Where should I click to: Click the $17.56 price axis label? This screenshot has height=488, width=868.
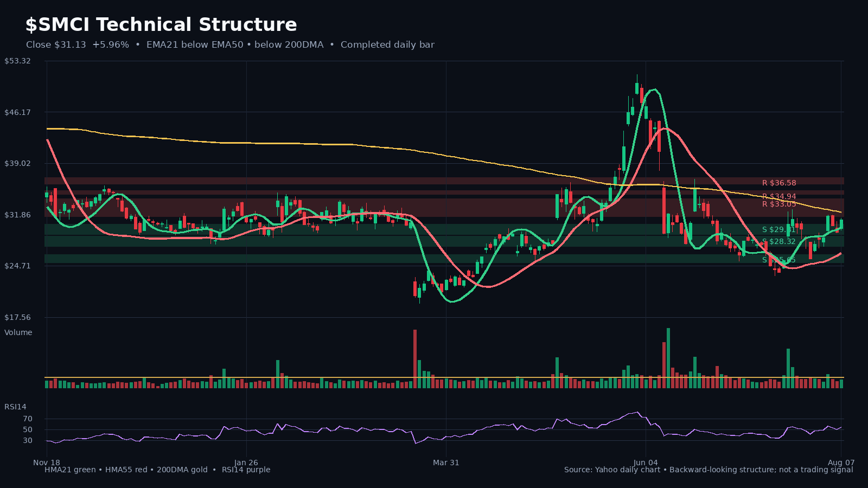point(17,317)
